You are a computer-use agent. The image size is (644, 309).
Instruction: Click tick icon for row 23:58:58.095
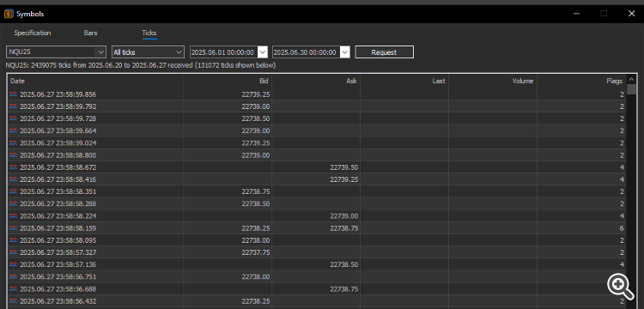[x=13, y=240]
